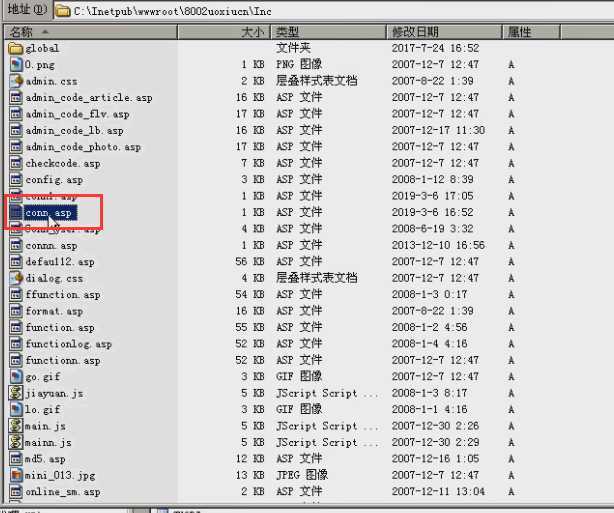Sort files by the 大小 column header
The height and width of the screenshot is (513, 614).
click(224, 32)
